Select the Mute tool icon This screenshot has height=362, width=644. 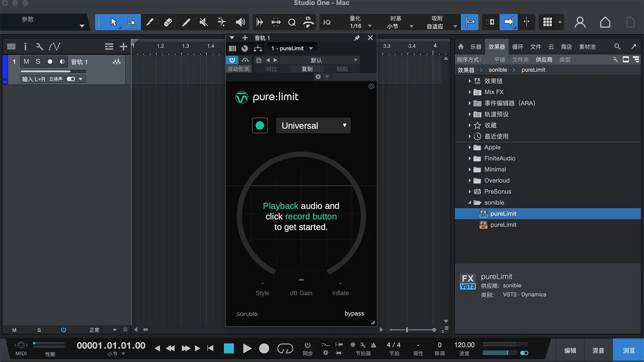click(204, 22)
